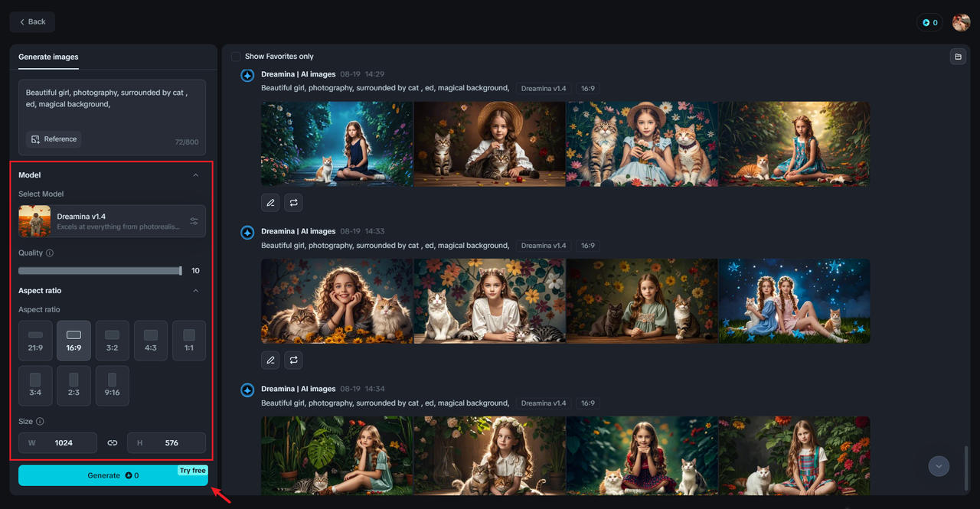Adjust the Quality slider

tap(100, 270)
